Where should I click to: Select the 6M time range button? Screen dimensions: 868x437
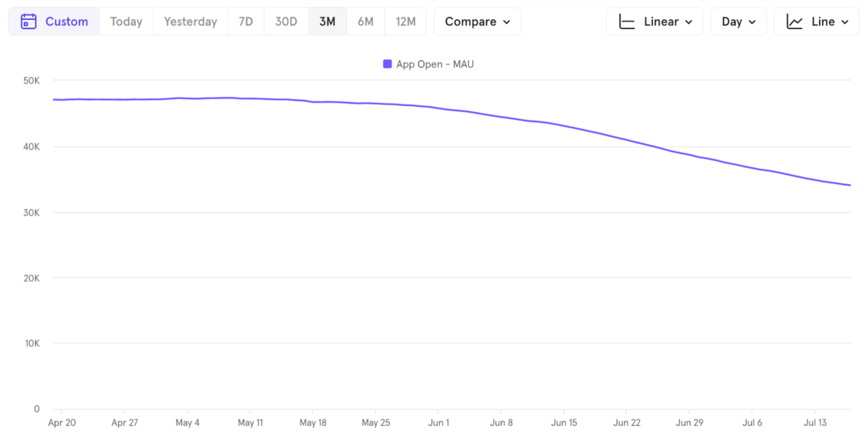click(366, 21)
